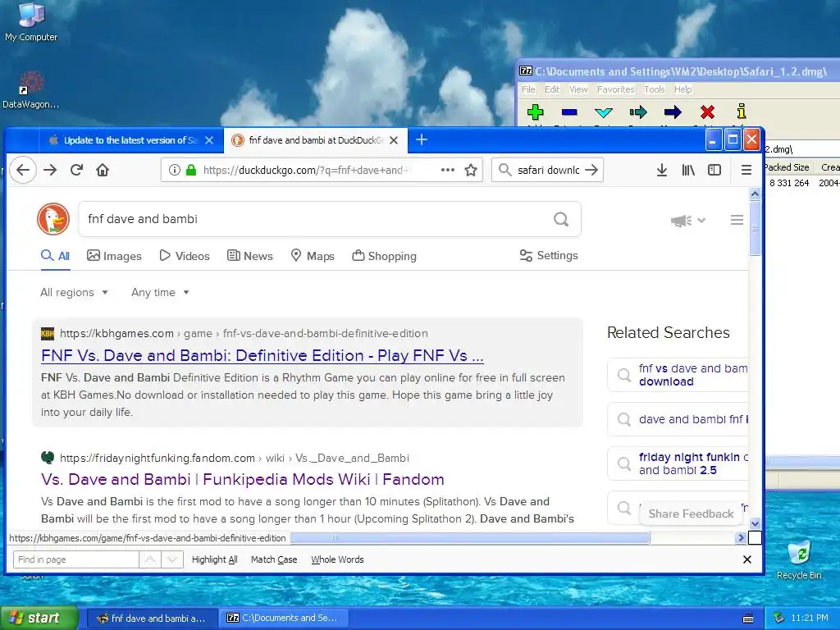Open Edit menu in 7-Zip window

[x=552, y=89]
